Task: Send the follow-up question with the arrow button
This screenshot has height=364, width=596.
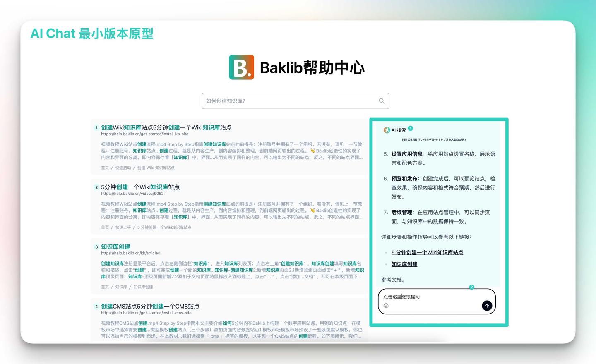Action: pos(487,306)
